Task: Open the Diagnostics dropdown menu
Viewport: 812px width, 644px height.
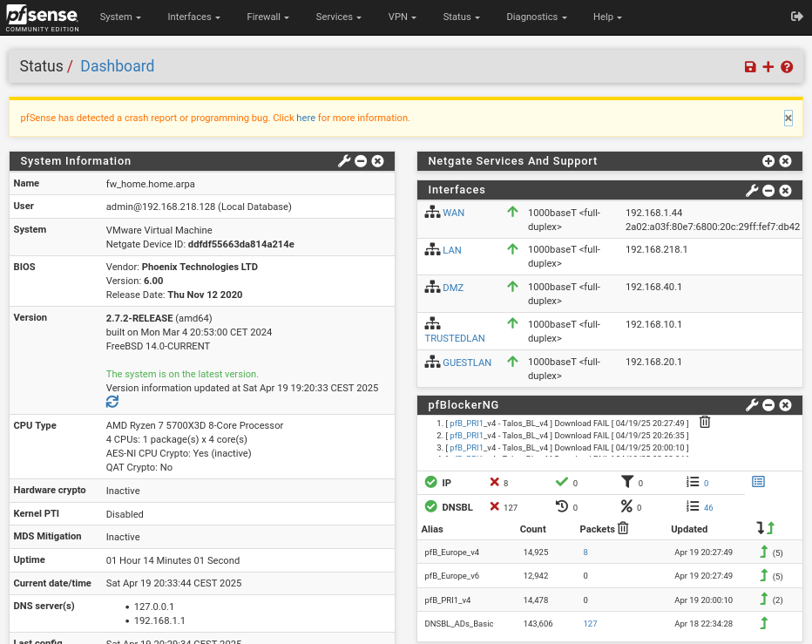Action: 537,17
